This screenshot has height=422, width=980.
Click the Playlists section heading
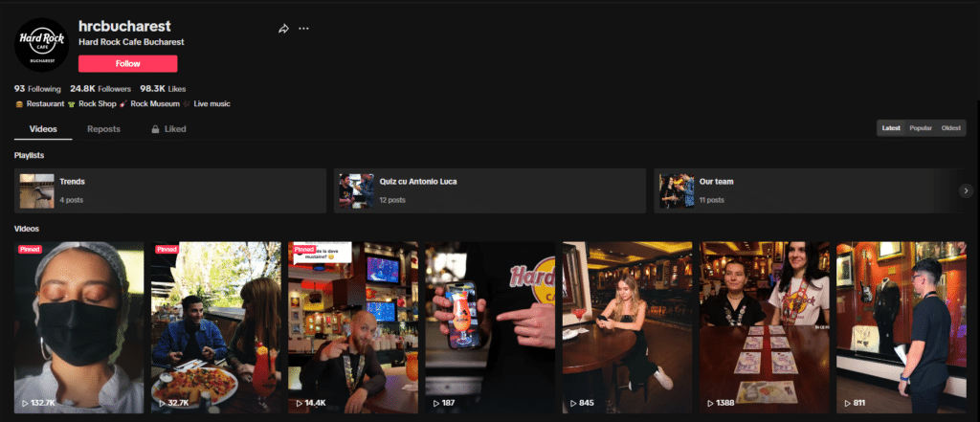click(x=30, y=155)
